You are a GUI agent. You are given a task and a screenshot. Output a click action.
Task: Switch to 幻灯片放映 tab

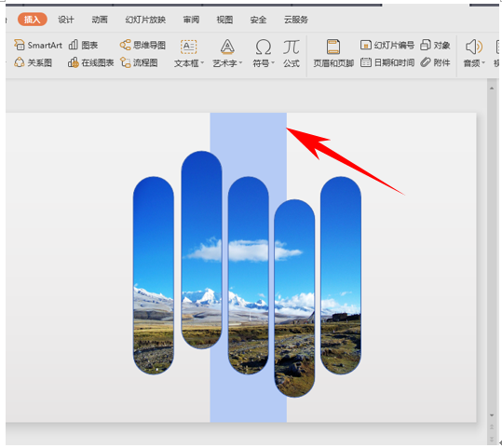pyautogui.click(x=145, y=20)
